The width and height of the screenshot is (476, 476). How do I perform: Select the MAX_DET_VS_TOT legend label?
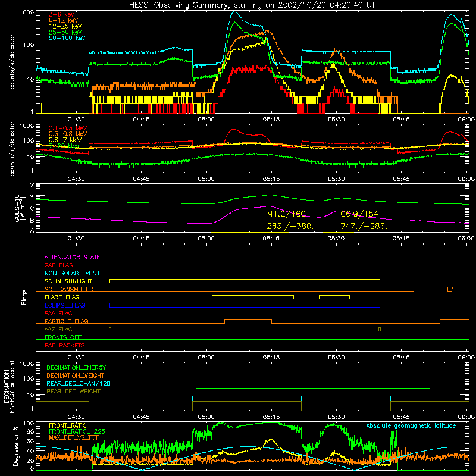(73, 437)
